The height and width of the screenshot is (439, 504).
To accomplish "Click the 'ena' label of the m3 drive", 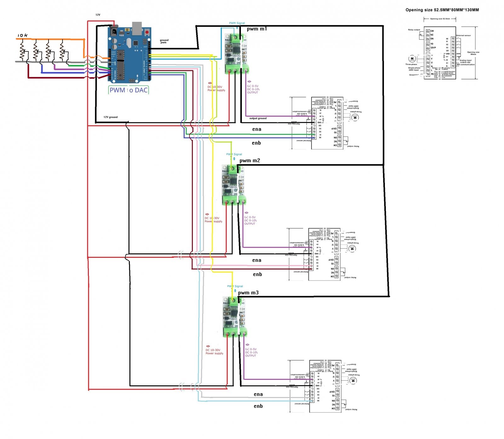I will tap(258, 394).
